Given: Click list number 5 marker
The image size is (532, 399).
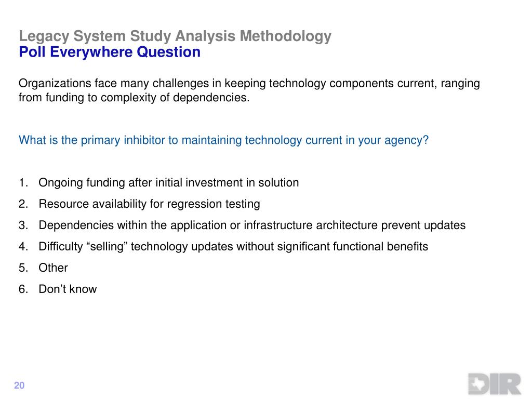Looking at the screenshot, I should 23,268.
